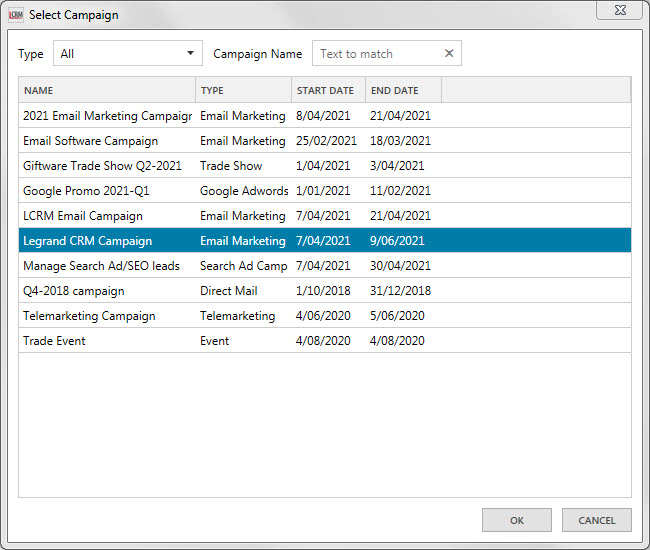Clear the Campaign Name text with X icon
This screenshot has width=650, height=550.
(x=449, y=54)
